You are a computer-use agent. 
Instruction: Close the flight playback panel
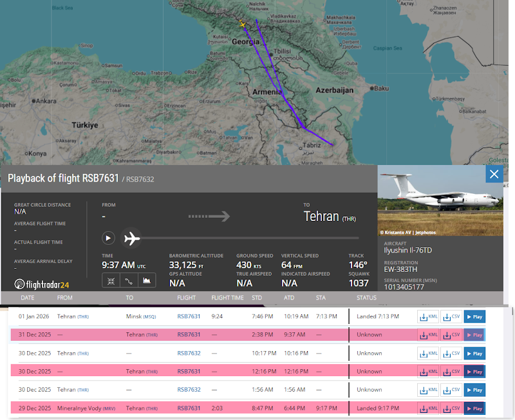(x=494, y=174)
